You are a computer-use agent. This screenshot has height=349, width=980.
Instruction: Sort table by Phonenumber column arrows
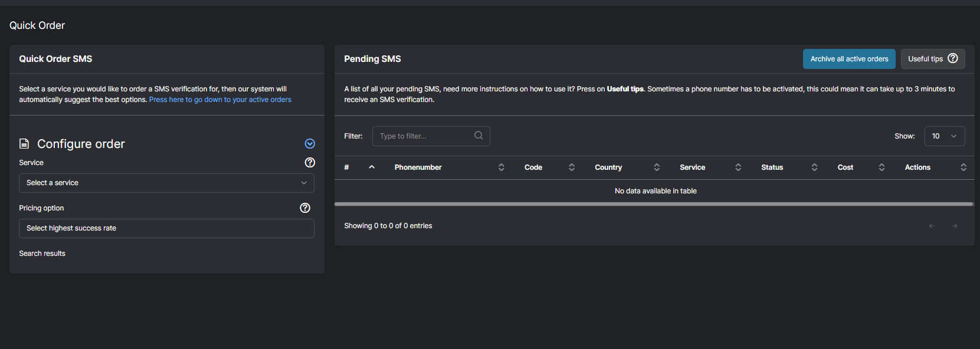point(501,167)
